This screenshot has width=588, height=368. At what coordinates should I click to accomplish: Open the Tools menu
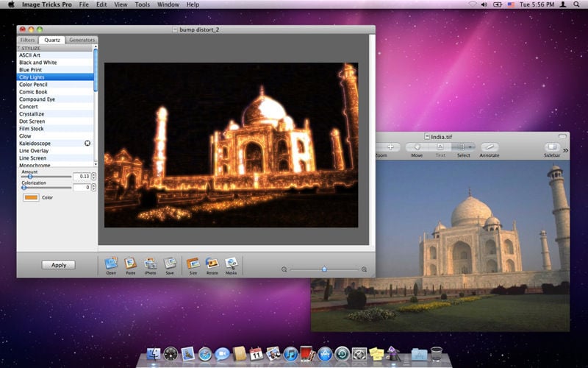(142, 4)
